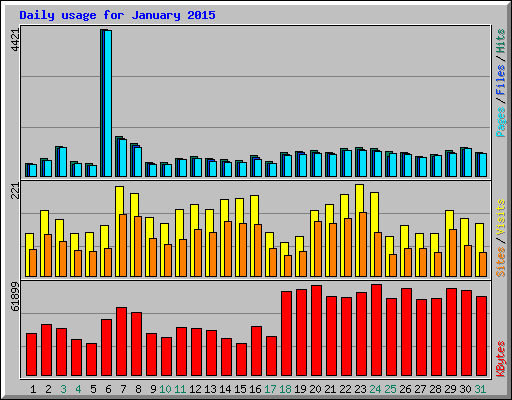Click the tall cyan bar for day 6

tap(108, 103)
